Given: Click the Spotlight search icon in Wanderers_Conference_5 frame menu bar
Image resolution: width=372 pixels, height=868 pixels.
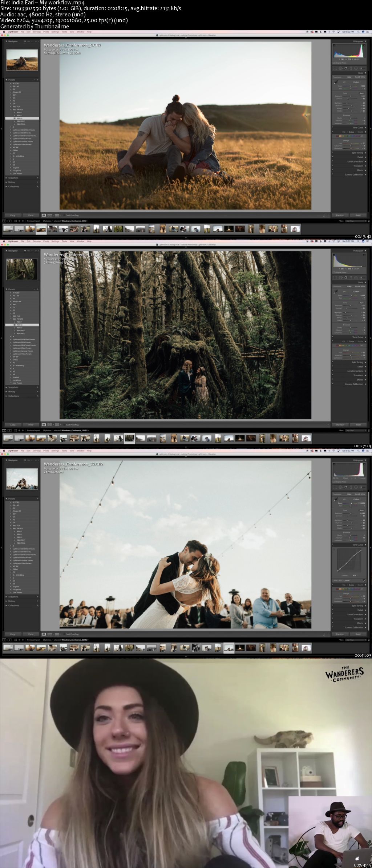Looking at the screenshot, I should click(358, 32).
